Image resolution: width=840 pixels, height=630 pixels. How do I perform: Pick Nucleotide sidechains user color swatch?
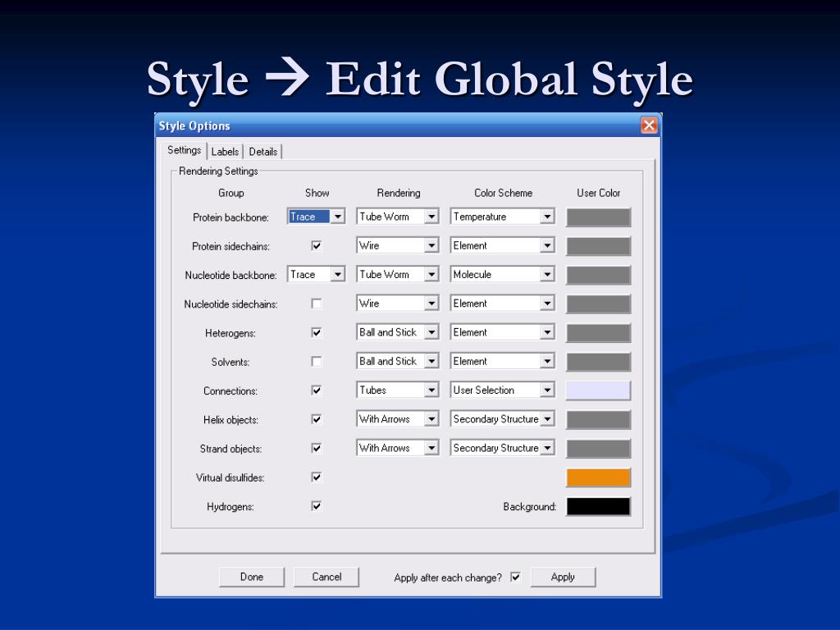click(x=598, y=304)
